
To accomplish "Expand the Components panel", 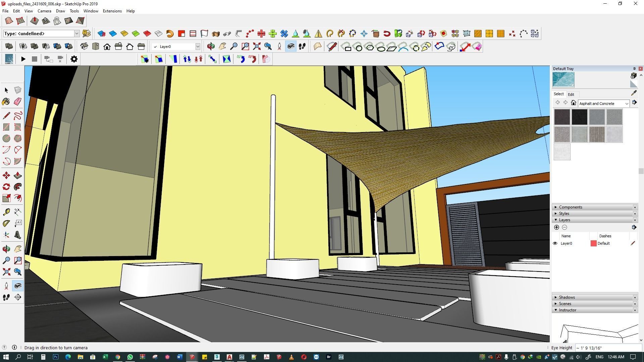I will coord(570,207).
